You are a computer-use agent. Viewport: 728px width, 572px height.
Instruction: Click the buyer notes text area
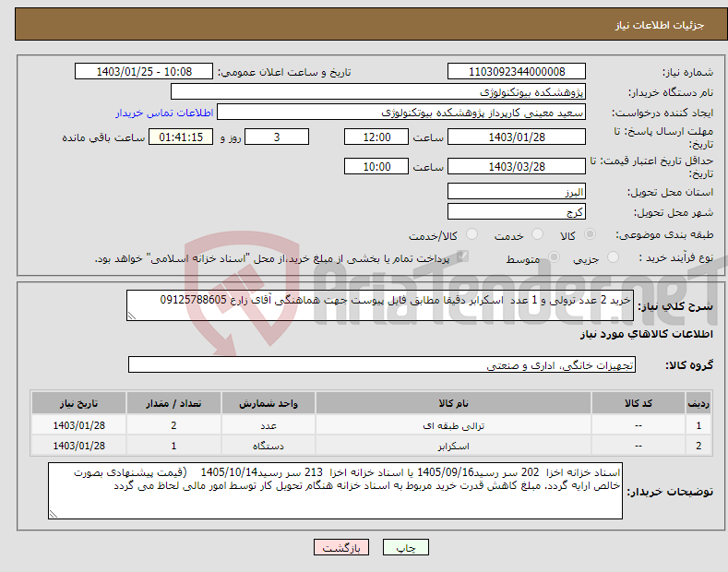[x=335, y=491]
